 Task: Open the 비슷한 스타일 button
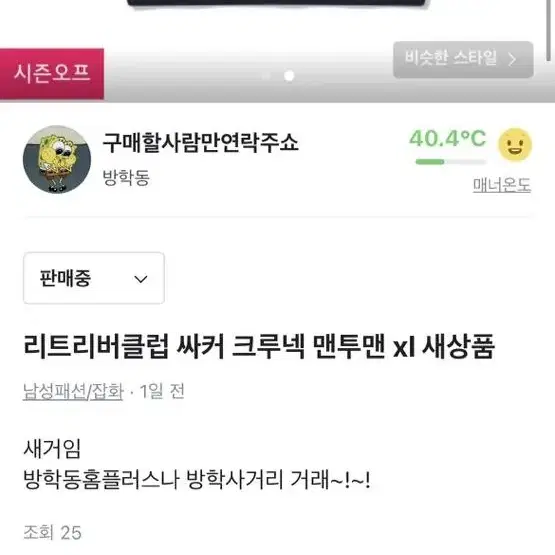[x=463, y=59]
